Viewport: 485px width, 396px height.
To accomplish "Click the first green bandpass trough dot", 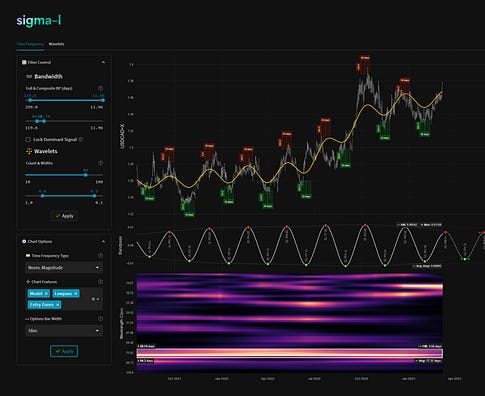I will coord(150,257).
